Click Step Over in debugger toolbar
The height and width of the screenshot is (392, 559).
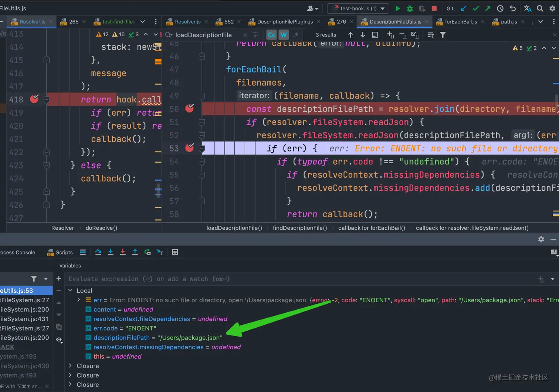click(x=98, y=252)
